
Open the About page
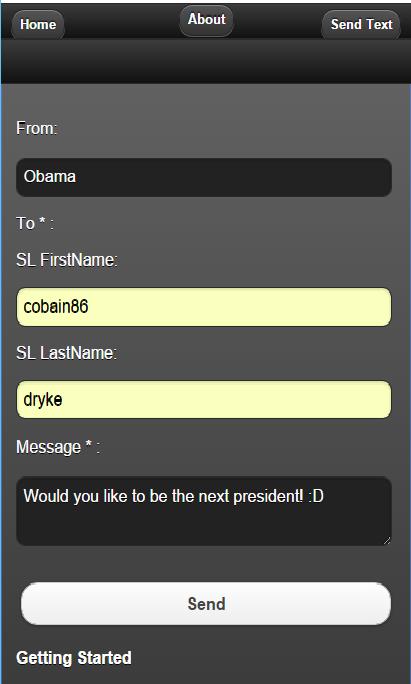(206, 21)
